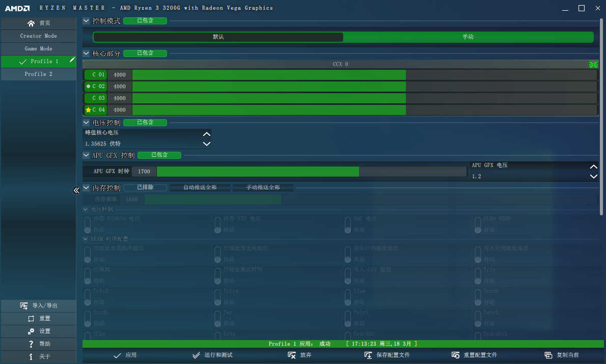Collapse 核心部分 section
The height and width of the screenshot is (364, 606).
pos(86,53)
